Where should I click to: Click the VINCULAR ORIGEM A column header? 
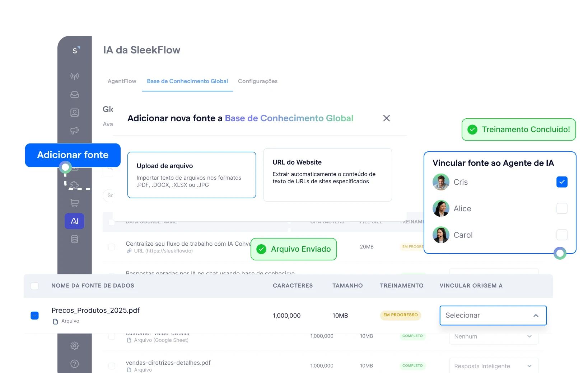pos(471,286)
